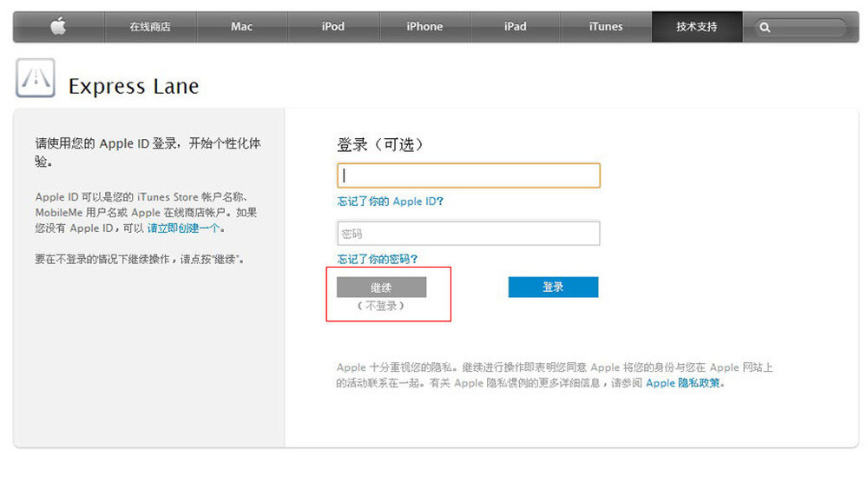The height and width of the screenshot is (483, 868).
Task: Open the Apple 隐私政策 link
Action: [x=683, y=383]
